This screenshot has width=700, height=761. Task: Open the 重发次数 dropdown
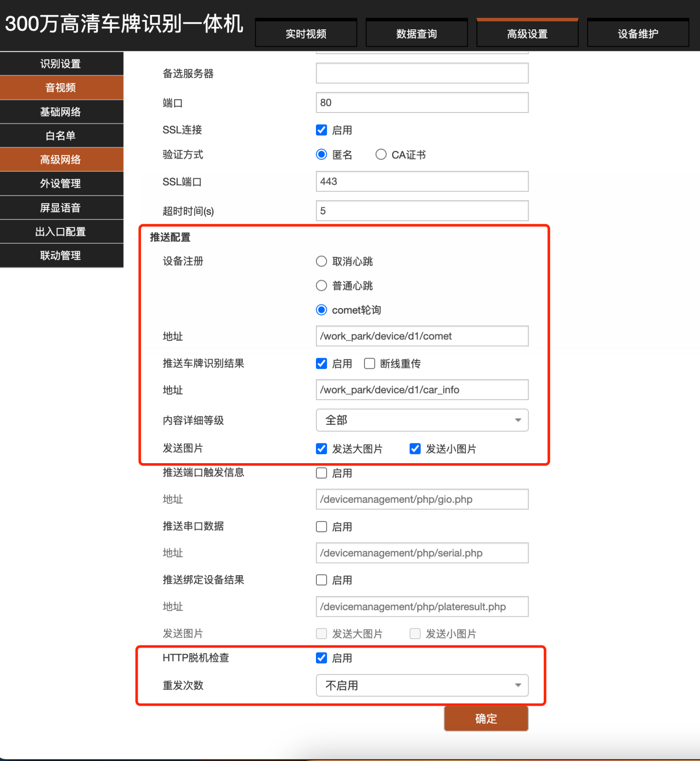(x=422, y=685)
